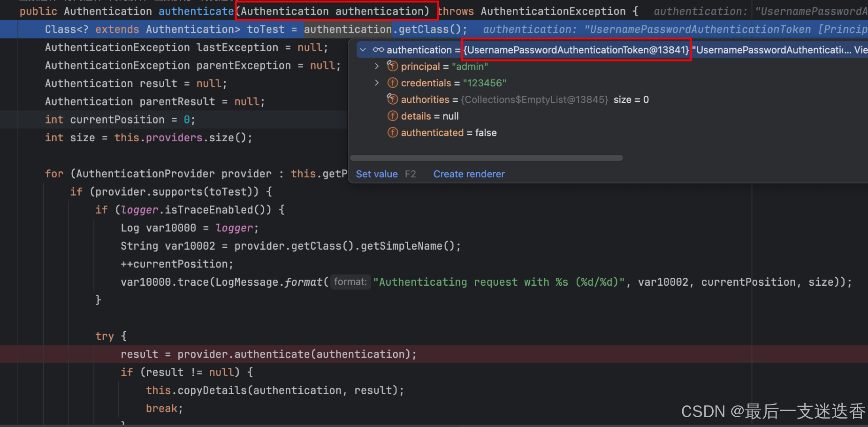Click throws AuthenticationException in the signature
This screenshot has width=868, height=427.
(531, 11)
